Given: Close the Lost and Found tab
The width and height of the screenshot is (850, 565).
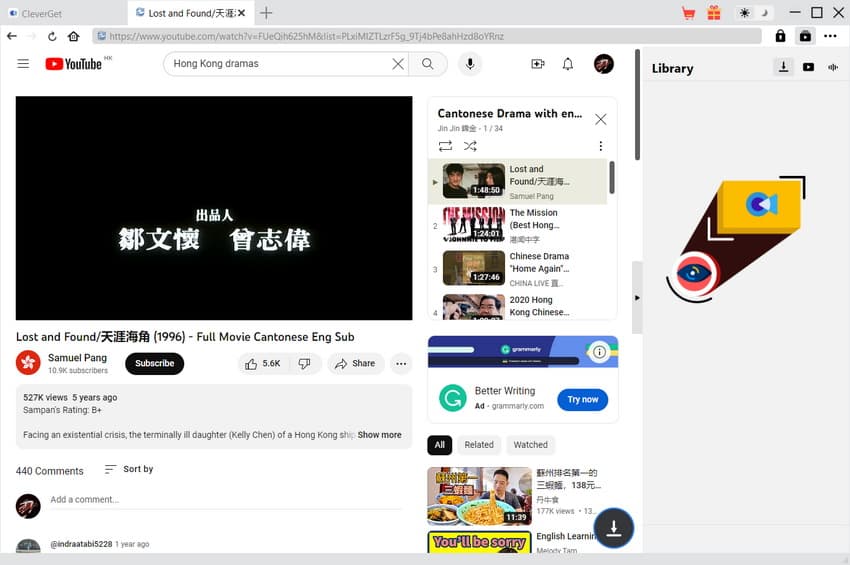Looking at the screenshot, I should point(241,13).
